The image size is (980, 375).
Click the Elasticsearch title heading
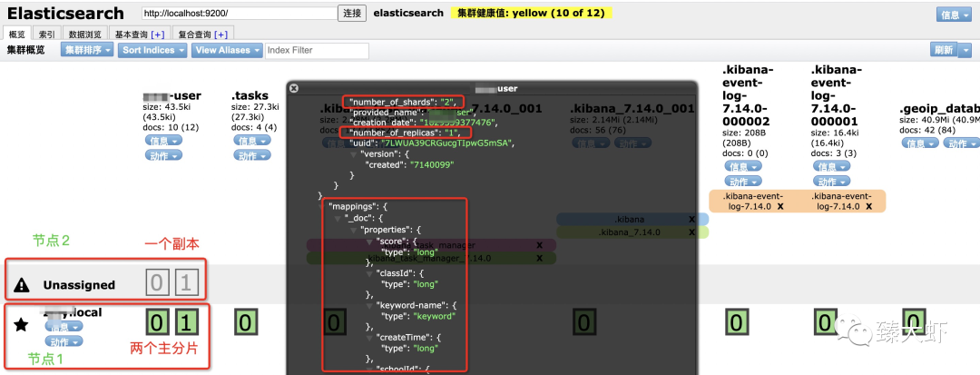(65, 13)
